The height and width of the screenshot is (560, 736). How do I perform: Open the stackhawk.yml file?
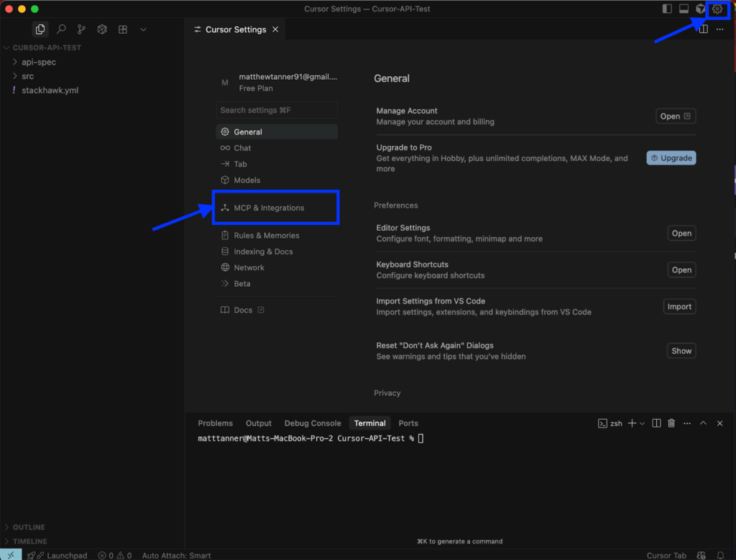click(x=50, y=90)
